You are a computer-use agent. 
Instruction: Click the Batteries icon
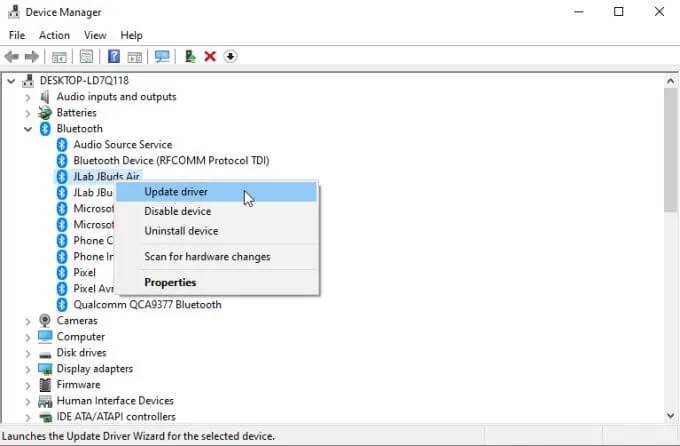point(44,113)
